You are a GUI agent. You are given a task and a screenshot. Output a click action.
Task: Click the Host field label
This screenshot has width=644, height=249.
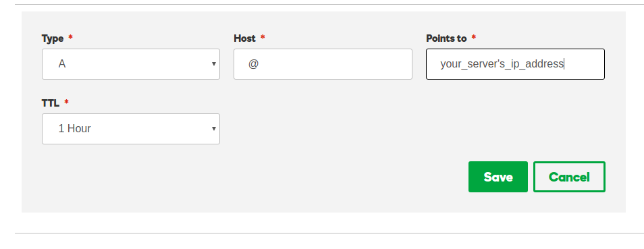tap(245, 38)
